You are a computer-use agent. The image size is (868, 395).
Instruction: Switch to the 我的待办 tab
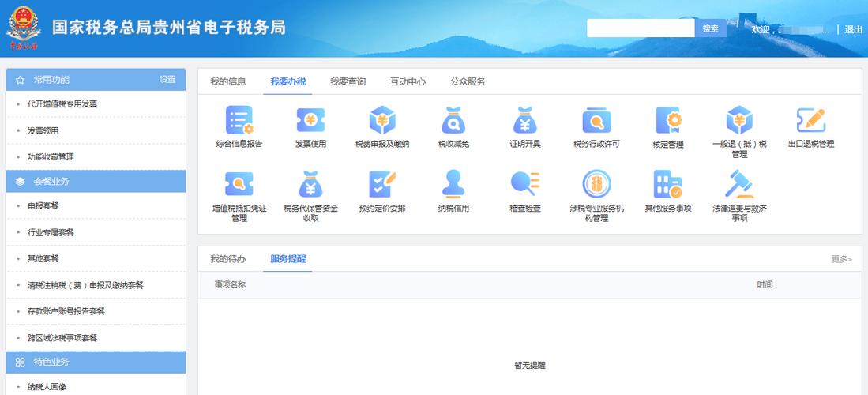click(227, 258)
